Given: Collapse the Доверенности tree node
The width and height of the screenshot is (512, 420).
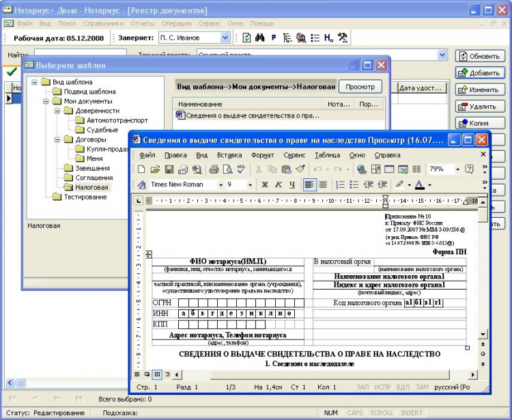Looking at the screenshot, I should (x=57, y=111).
